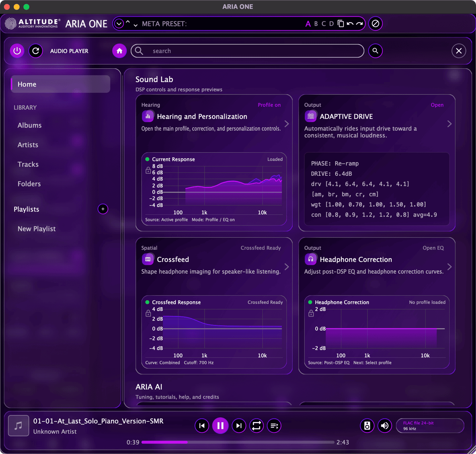The height and width of the screenshot is (454, 476).
Task: Click the refresh icon beside Audio Player
Action: point(35,51)
